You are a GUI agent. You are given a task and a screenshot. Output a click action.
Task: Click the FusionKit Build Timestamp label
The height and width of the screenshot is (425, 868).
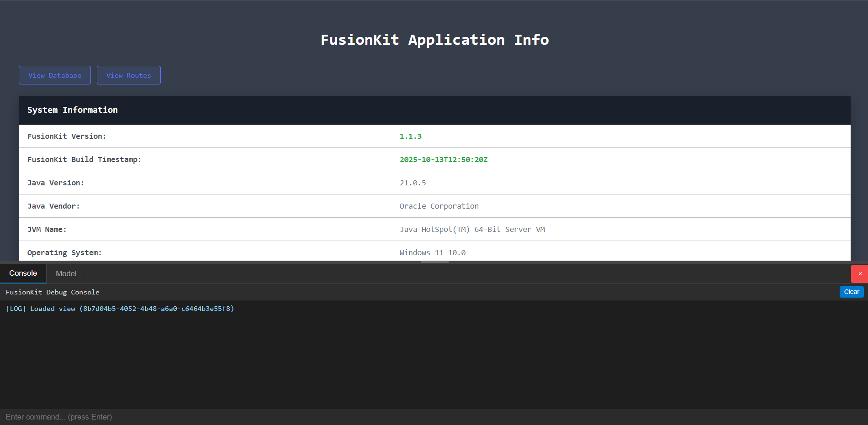(84, 160)
